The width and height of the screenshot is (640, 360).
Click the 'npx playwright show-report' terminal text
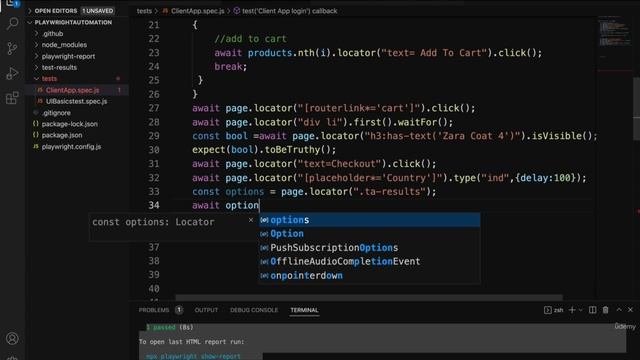click(x=193, y=356)
